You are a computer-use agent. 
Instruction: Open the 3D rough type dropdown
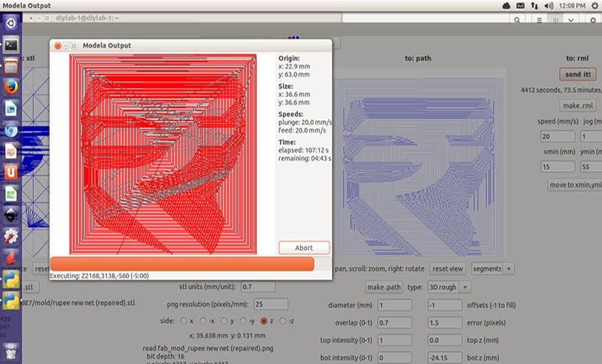tap(449, 287)
